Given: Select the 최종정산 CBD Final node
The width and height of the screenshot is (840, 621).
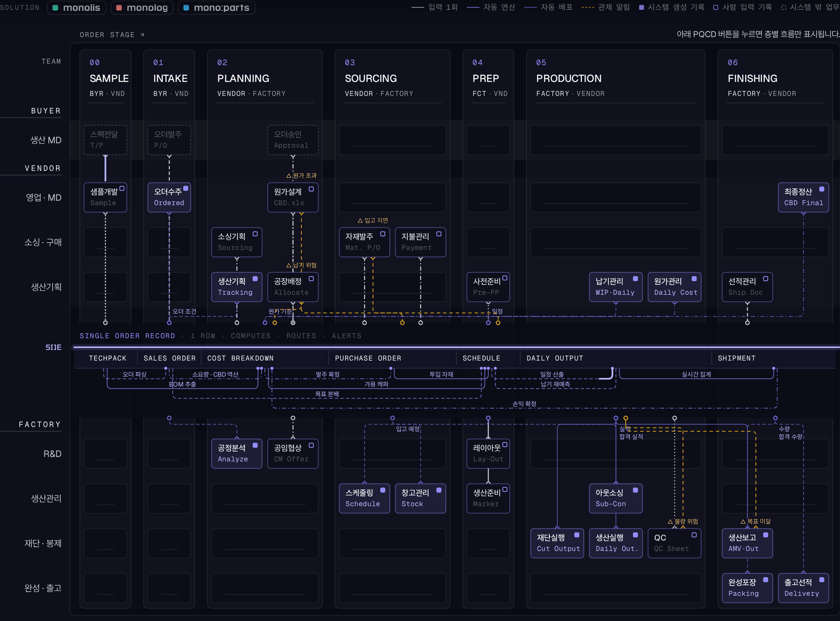Looking at the screenshot, I should 803,197.
